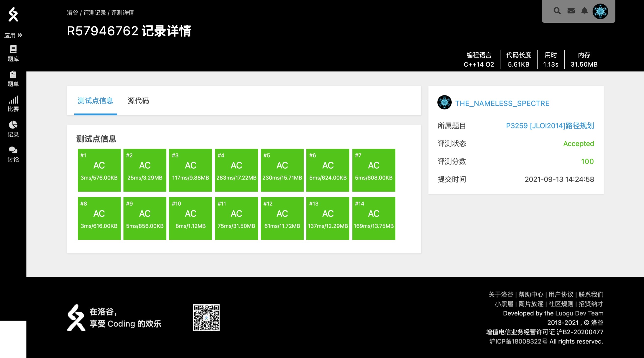Click the 评测记录 breadcrumb link
The image size is (644, 358).
coord(95,13)
